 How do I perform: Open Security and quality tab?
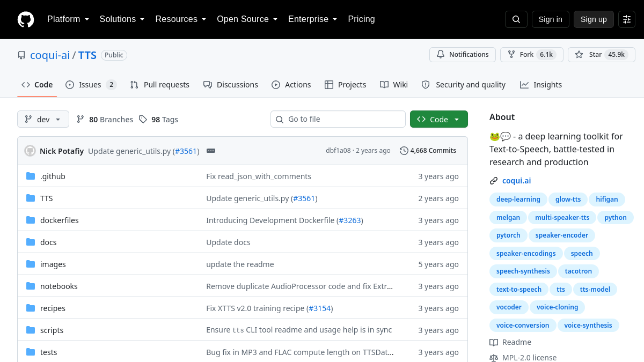coord(464,85)
